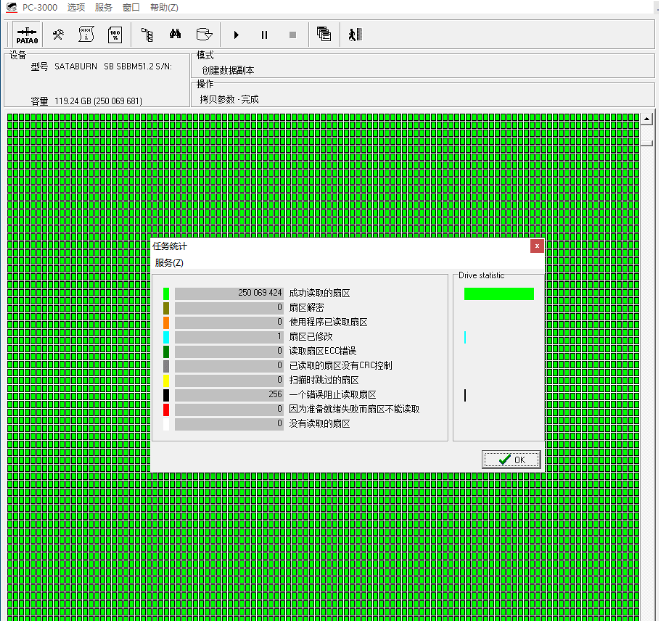The width and height of the screenshot is (659, 621).
Task: Confirm the statistics dialog with OK
Action: click(x=511, y=459)
